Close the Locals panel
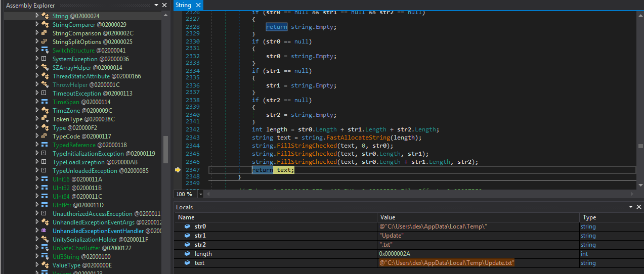The image size is (644, 274). pyautogui.click(x=639, y=207)
